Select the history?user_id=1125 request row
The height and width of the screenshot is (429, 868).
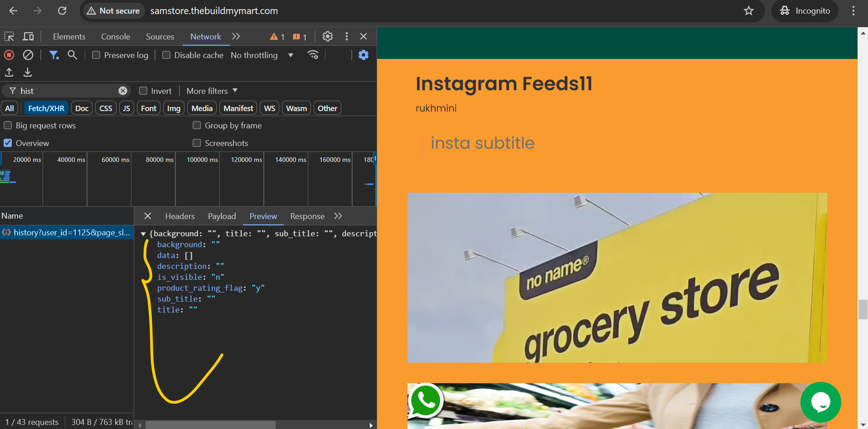[67, 233]
